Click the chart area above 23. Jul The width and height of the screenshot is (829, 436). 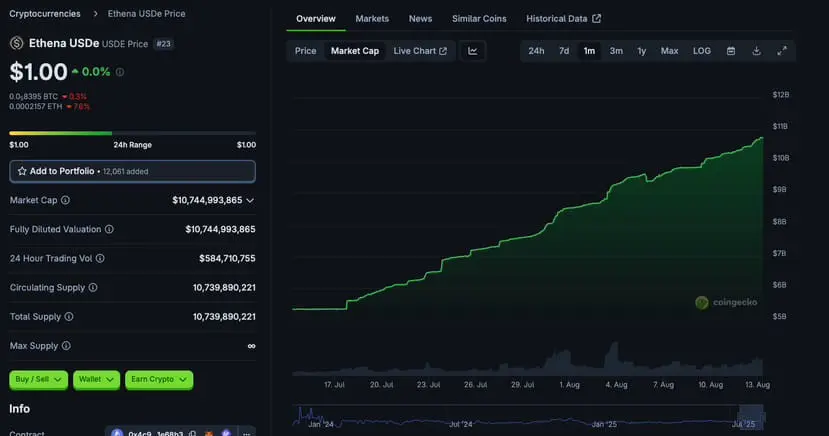coord(428,296)
